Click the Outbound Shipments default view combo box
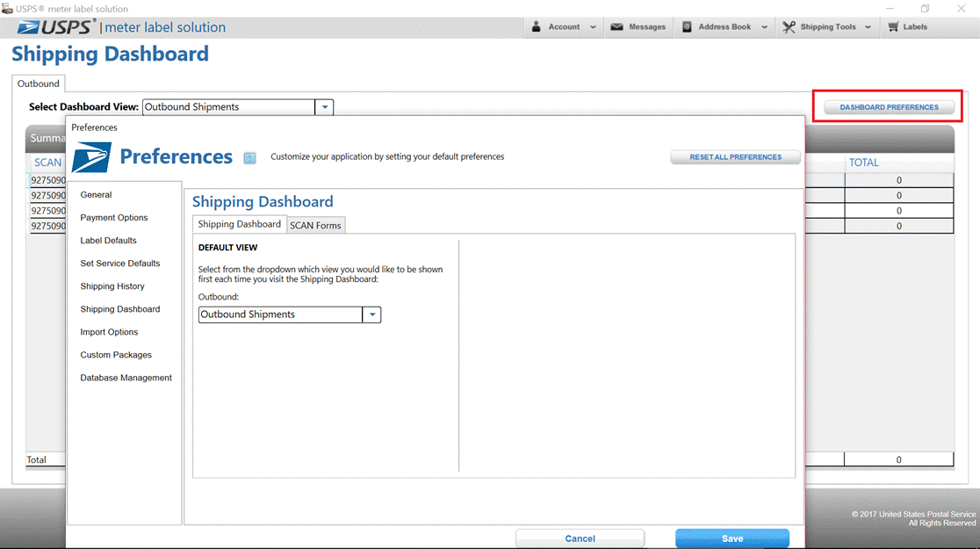 coord(290,314)
